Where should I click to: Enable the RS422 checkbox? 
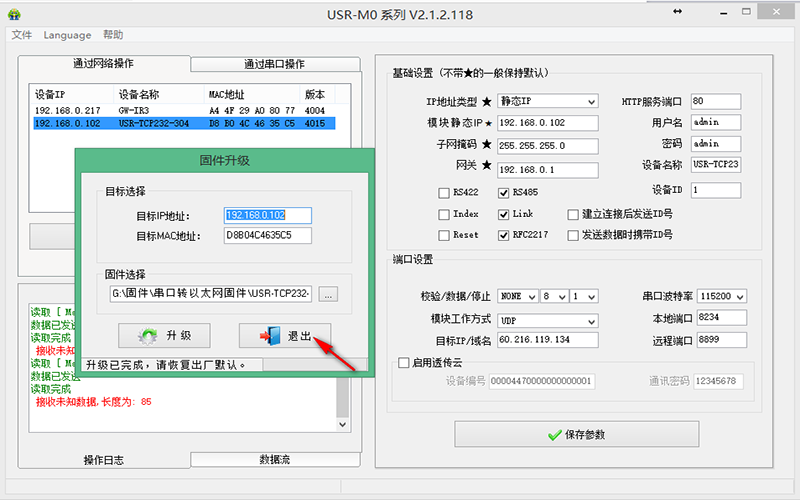[x=444, y=191]
